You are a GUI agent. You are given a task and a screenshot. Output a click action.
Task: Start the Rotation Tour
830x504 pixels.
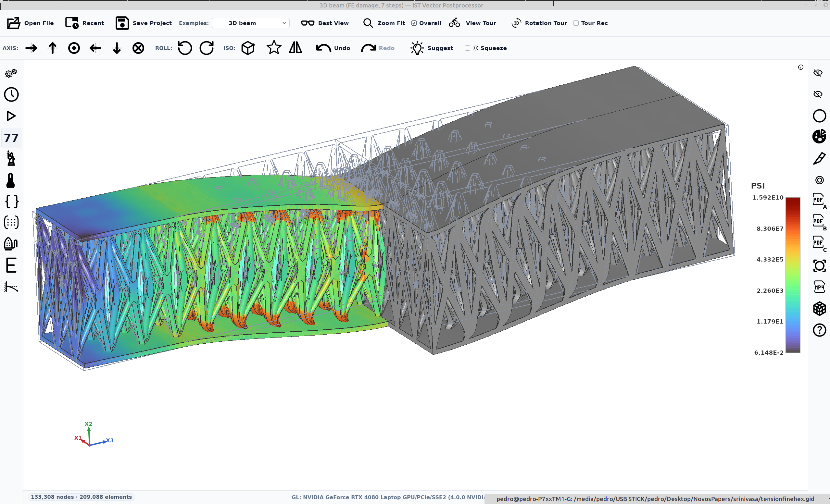(540, 23)
